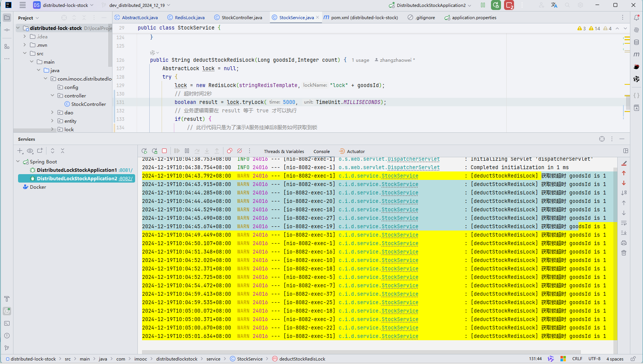
Task: Expand the dao package
Action: pyautogui.click(x=52, y=112)
